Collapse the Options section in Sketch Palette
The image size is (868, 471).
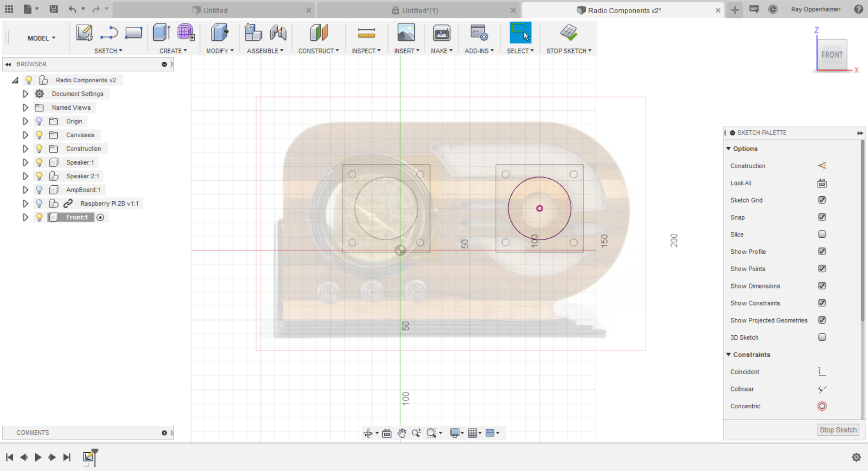click(x=729, y=149)
